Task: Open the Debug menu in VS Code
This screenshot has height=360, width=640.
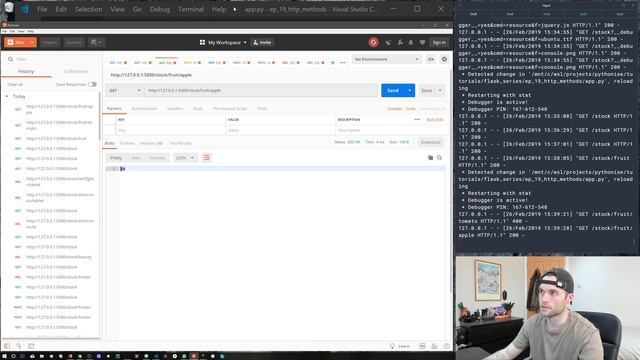Action: point(160,9)
